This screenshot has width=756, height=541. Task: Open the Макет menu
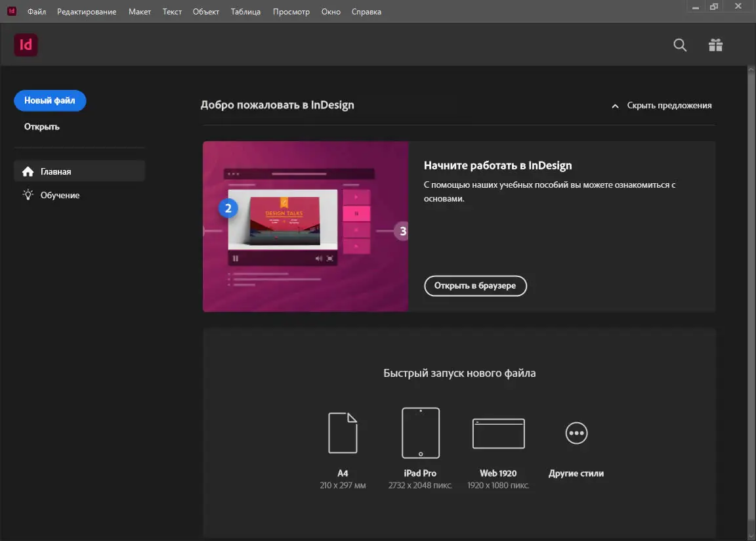(x=140, y=12)
